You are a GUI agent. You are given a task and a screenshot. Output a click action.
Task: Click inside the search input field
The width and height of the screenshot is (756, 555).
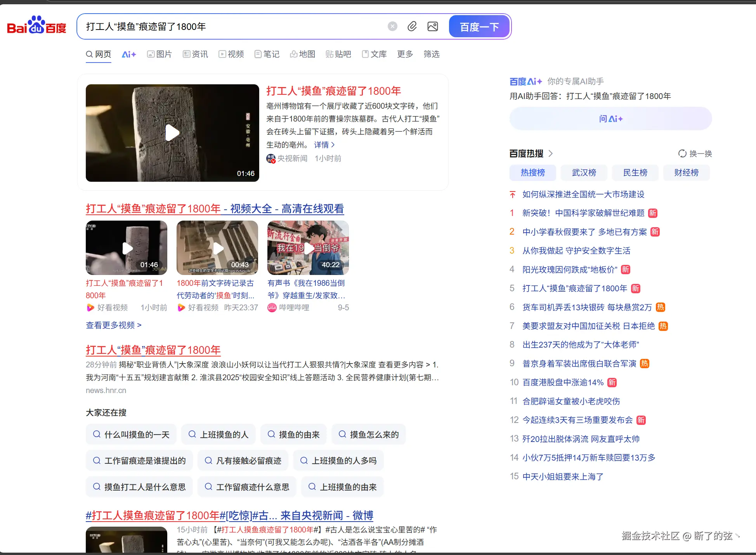(233, 26)
